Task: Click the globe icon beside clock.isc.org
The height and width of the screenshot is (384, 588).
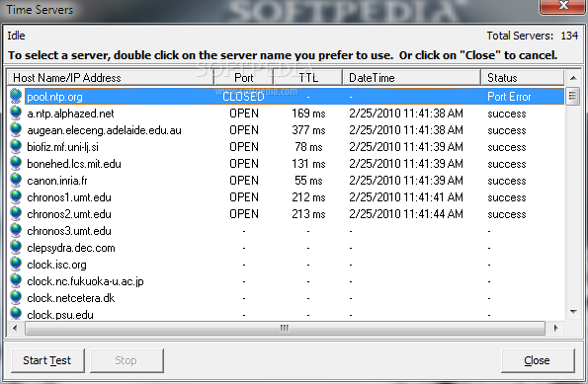Action: click(16, 265)
